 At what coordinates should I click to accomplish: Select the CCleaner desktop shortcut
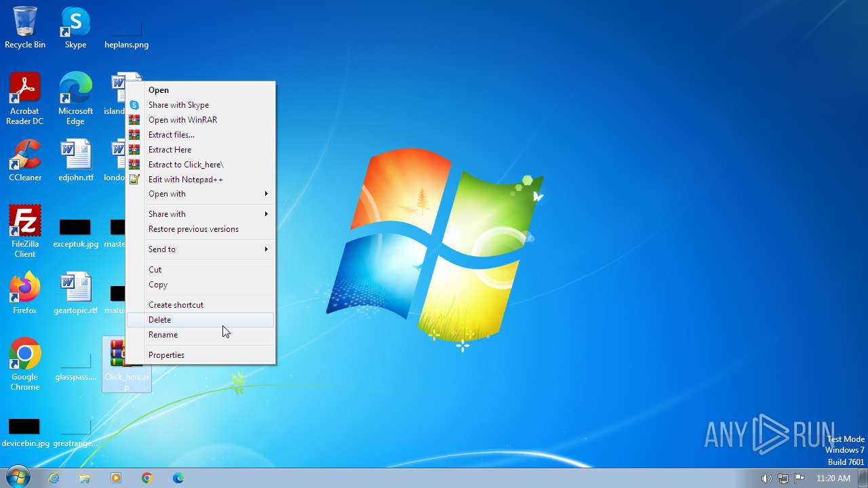pos(25,161)
